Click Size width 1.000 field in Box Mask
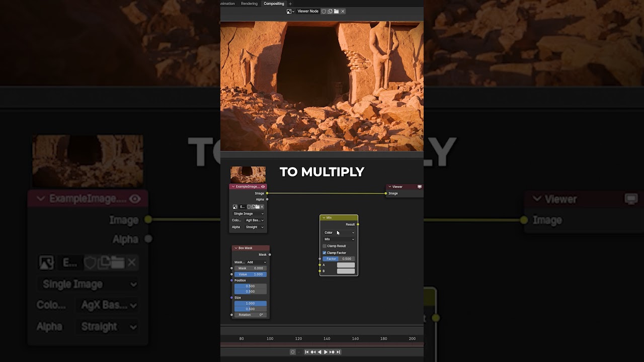 pos(251,303)
